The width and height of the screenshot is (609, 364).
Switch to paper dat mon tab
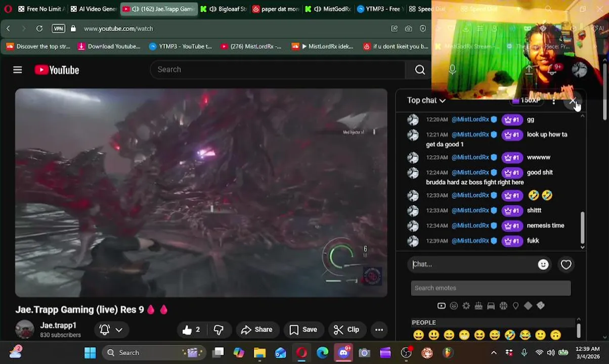(276, 9)
